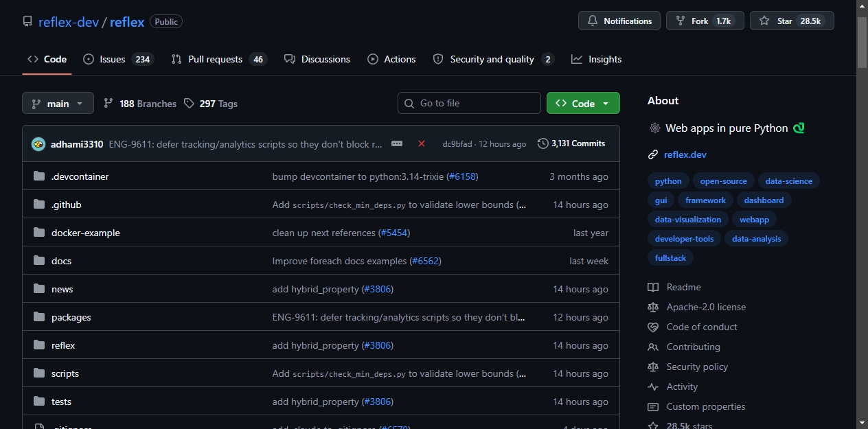The height and width of the screenshot is (429, 868).
Task: Open commit hash dc9bfad
Action: pos(457,144)
